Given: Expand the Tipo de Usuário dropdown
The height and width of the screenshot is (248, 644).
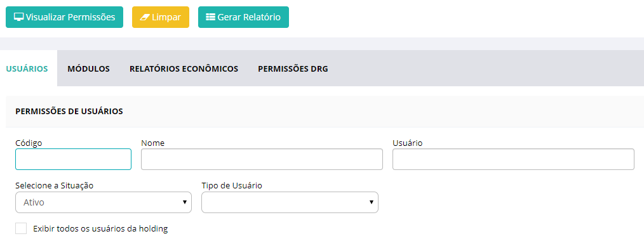Looking at the screenshot, I should (290, 202).
